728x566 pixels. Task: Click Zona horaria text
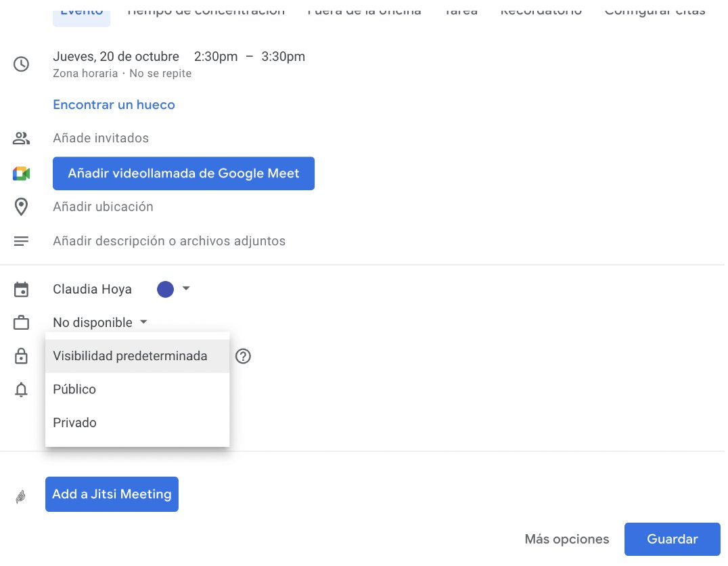tap(85, 73)
